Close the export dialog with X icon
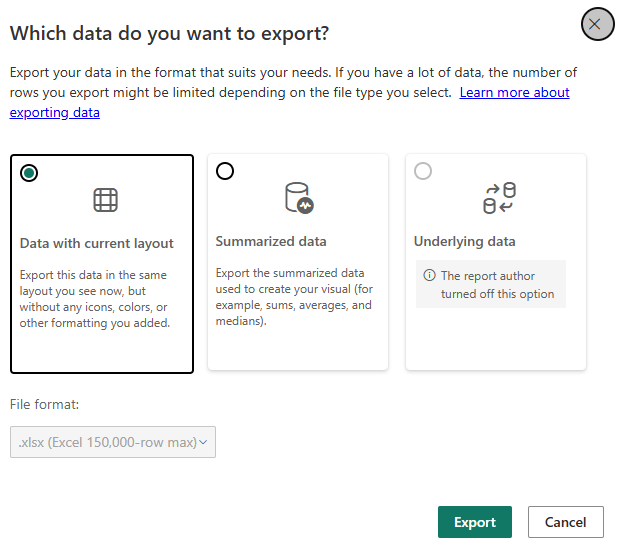624x554 pixels. [x=597, y=24]
